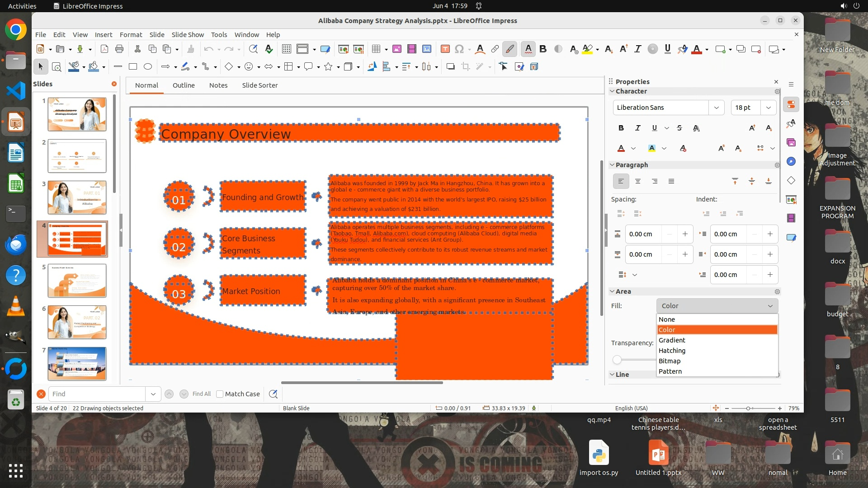The width and height of the screenshot is (868, 488).
Task: Select the Ellipse drawing tool
Action: point(148,67)
